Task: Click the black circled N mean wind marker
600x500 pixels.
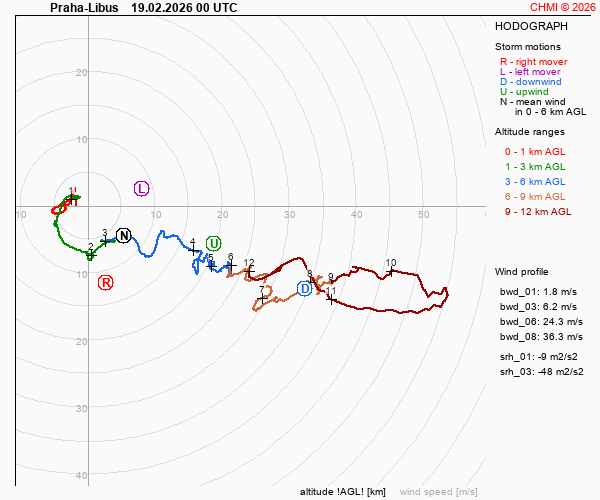Action: coord(123,235)
